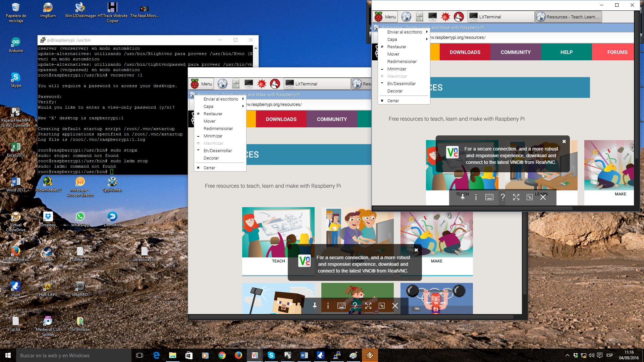Click the keyboard Ctrl-Alt-Del icon in larger VNC window toolbar
This screenshot has width=644, height=362.
pos(341,306)
